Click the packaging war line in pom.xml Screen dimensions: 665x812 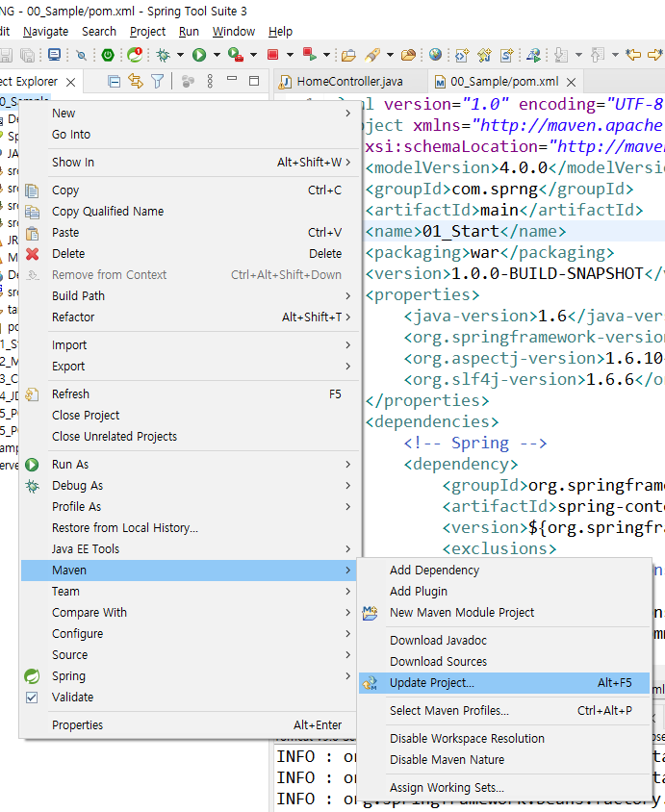click(490, 252)
